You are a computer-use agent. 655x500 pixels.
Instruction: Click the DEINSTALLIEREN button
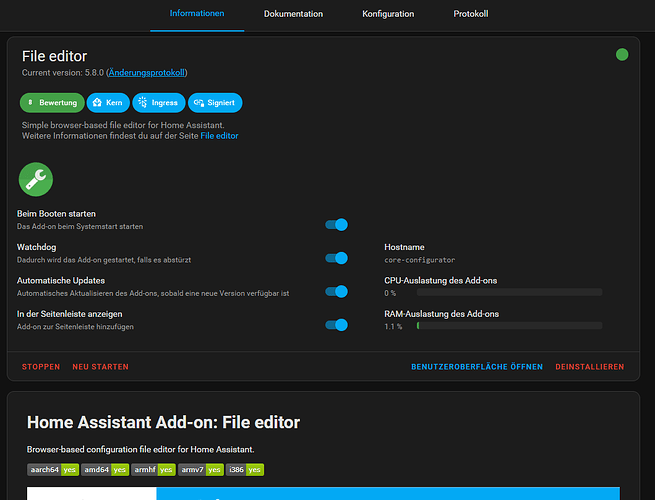pos(589,367)
